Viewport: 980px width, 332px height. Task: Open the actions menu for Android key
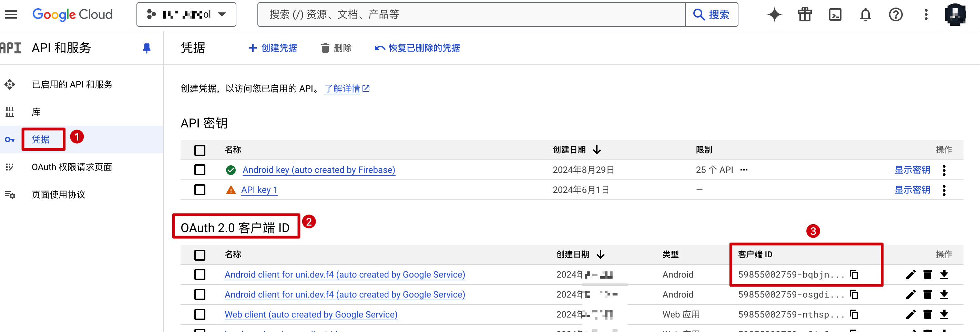click(944, 170)
